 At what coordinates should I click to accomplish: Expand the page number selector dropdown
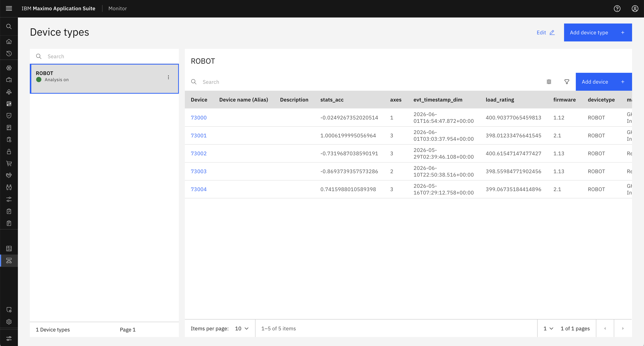click(548, 328)
